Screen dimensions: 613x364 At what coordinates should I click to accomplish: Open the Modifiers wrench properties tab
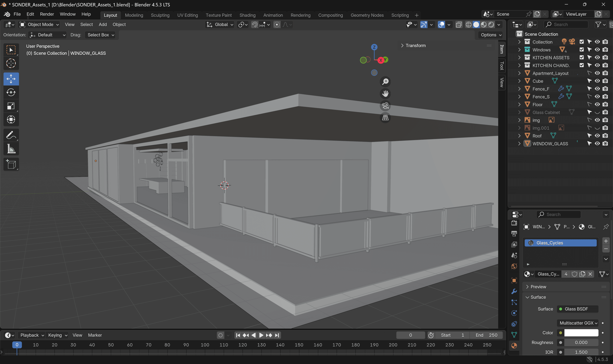coord(514,291)
